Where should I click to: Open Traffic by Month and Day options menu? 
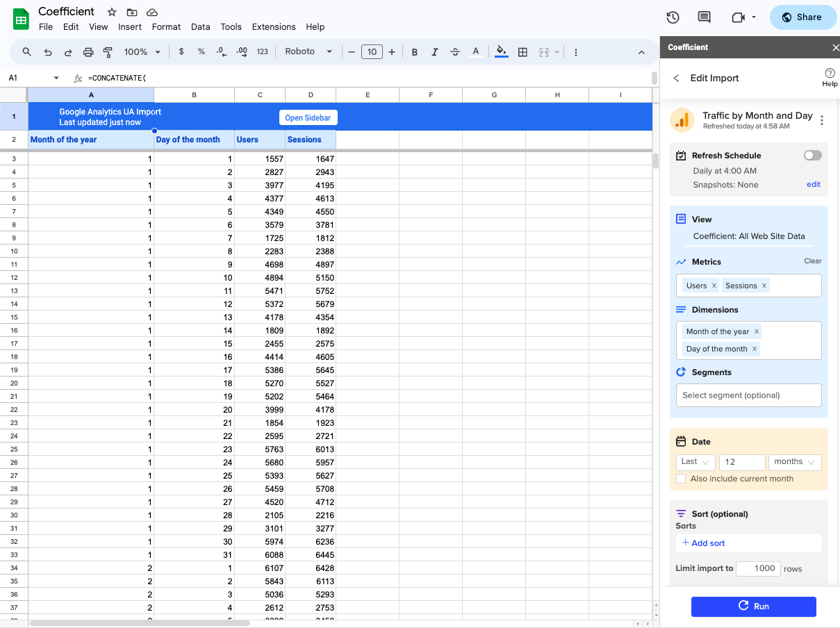click(822, 120)
